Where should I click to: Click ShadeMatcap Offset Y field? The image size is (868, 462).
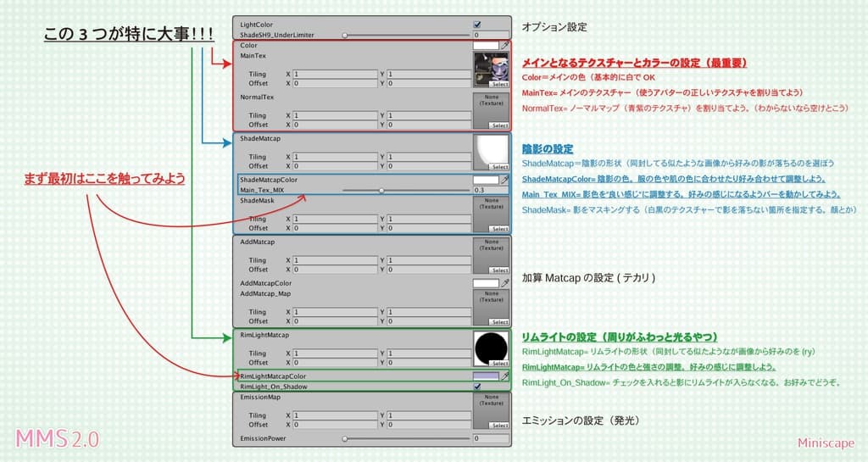(x=429, y=166)
